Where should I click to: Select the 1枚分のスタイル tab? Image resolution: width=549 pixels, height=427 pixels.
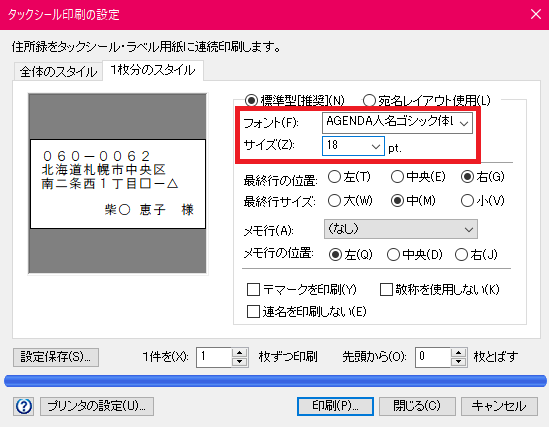(x=153, y=70)
